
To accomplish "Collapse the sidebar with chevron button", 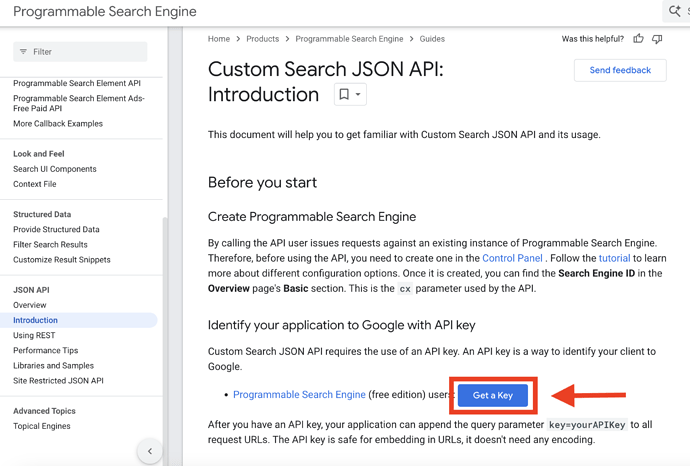I will point(150,451).
